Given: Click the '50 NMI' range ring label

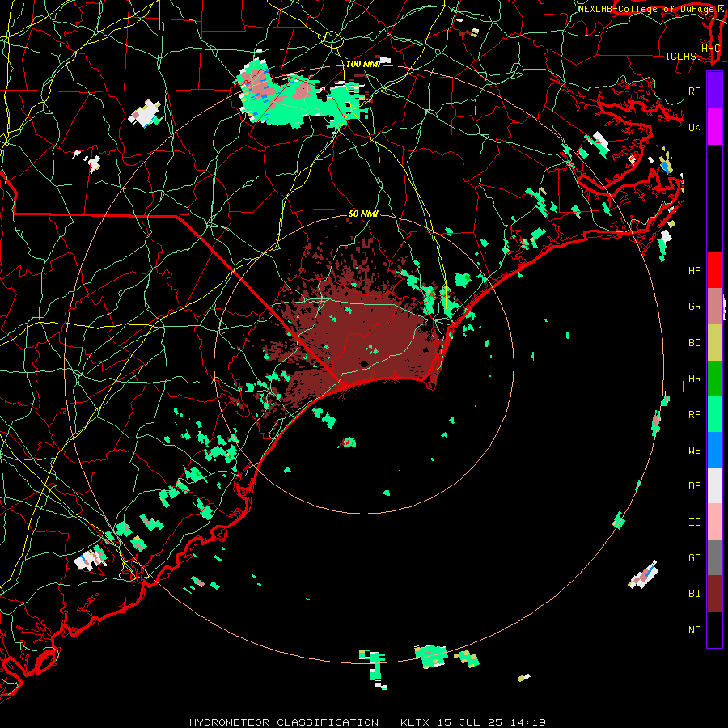Looking at the screenshot, I should click(x=363, y=214).
